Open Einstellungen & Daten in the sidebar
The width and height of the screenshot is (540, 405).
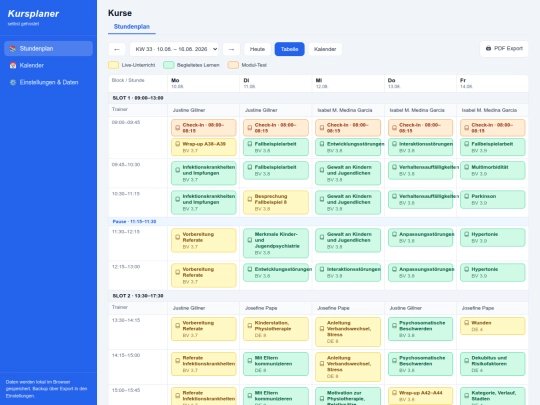[49, 82]
